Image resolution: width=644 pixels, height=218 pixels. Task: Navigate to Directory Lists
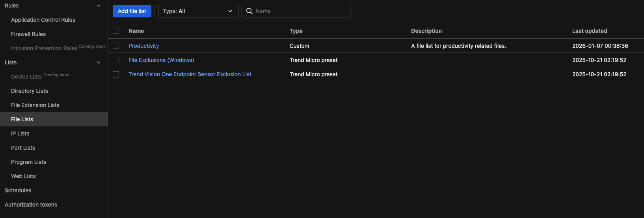point(30,91)
